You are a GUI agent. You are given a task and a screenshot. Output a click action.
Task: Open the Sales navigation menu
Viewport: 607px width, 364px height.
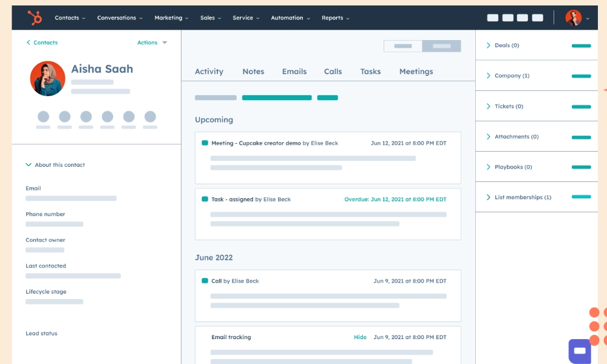211,18
